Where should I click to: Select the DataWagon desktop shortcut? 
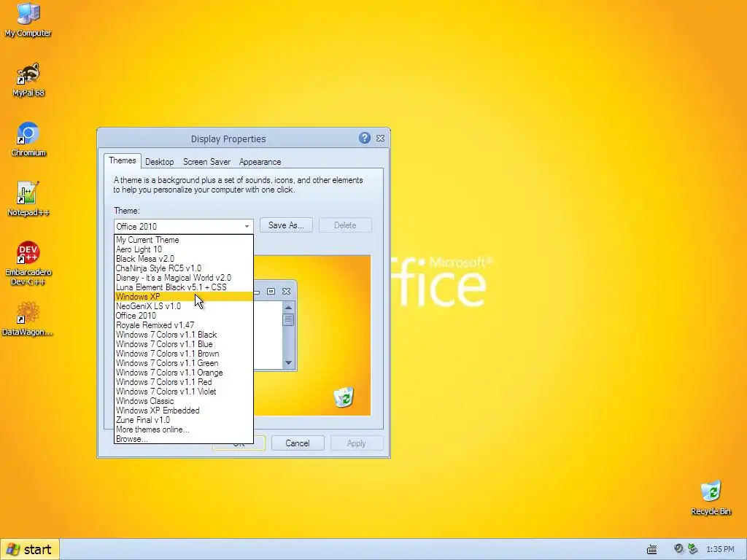pyautogui.click(x=28, y=319)
